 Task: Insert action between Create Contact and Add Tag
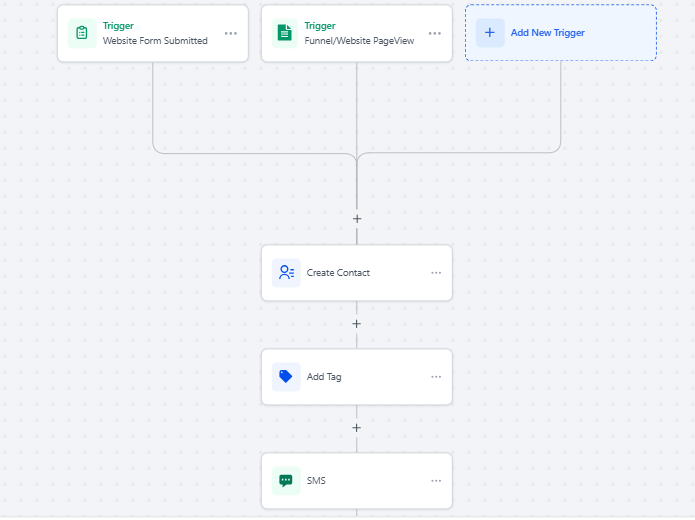(x=357, y=324)
